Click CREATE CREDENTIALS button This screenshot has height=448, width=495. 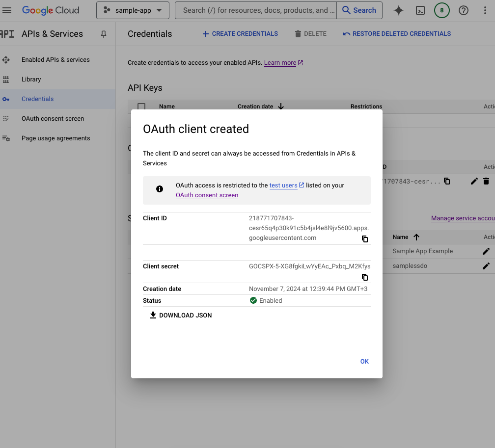pyautogui.click(x=240, y=34)
